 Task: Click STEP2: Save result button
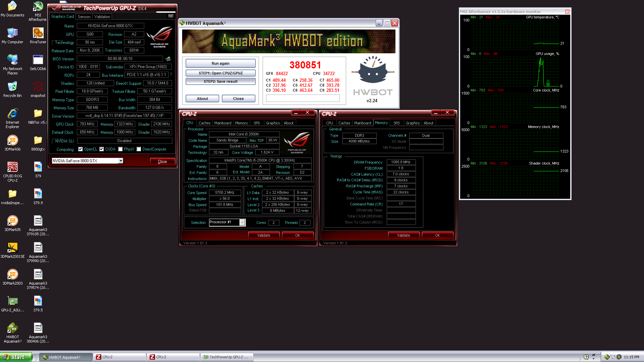pyautogui.click(x=220, y=81)
